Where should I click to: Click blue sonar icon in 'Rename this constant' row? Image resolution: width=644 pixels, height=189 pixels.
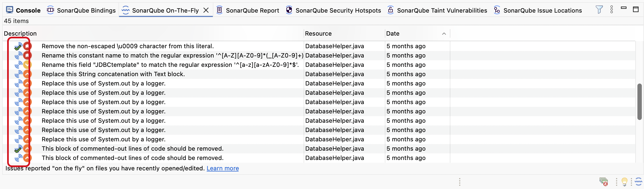(x=18, y=56)
